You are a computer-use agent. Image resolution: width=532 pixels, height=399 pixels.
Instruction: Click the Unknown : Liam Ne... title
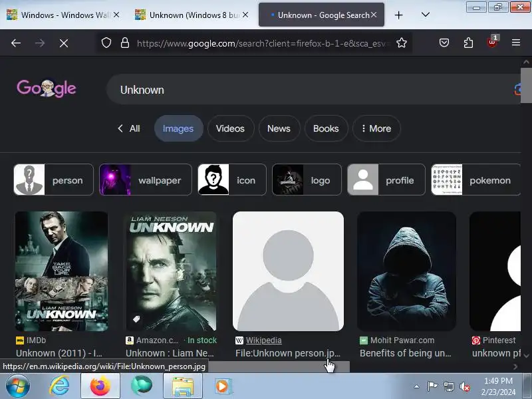click(170, 353)
